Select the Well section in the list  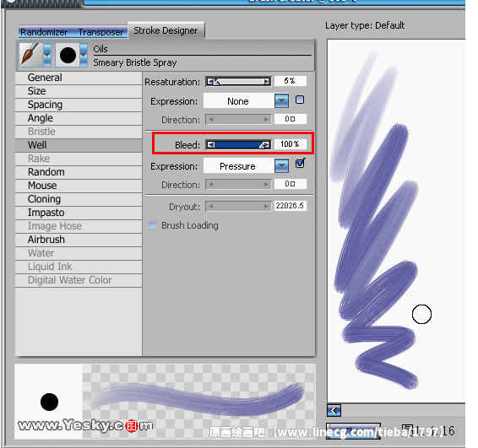point(79,145)
